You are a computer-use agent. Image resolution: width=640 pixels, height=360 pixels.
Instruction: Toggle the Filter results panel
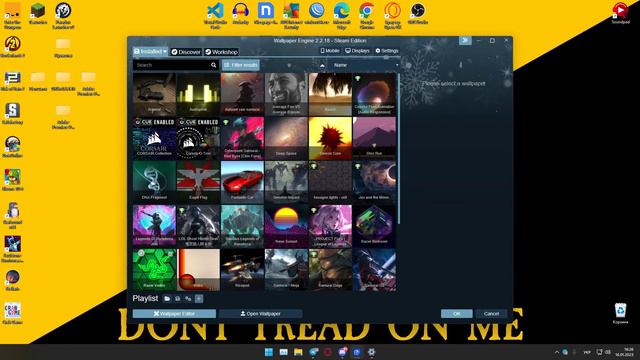[x=241, y=65]
